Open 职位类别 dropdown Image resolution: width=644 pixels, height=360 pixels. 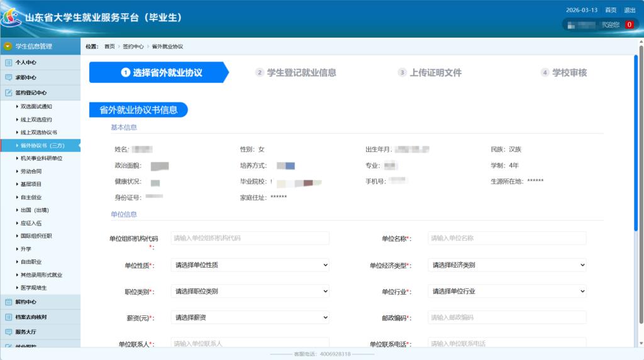pyautogui.click(x=250, y=292)
